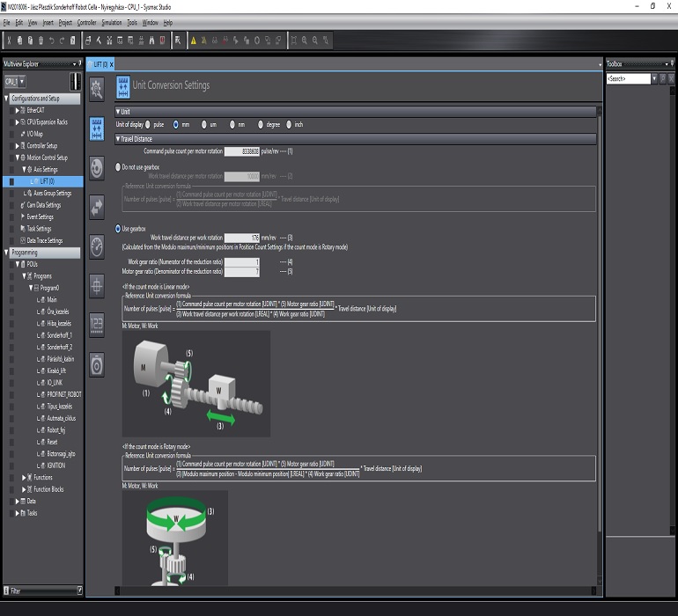This screenshot has height=616, width=678.
Task: Select the PROFINET_ROBOT program section
Action: 64,394
